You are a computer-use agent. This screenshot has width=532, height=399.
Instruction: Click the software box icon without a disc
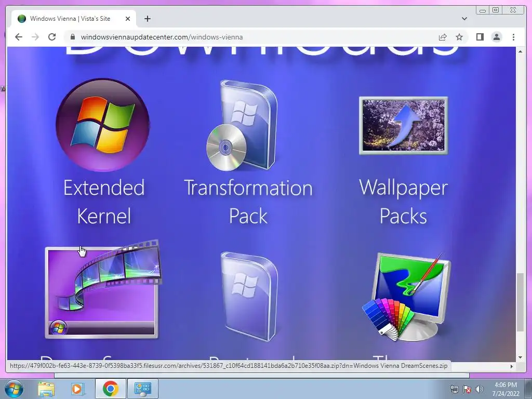pyautogui.click(x=250, y=296)
